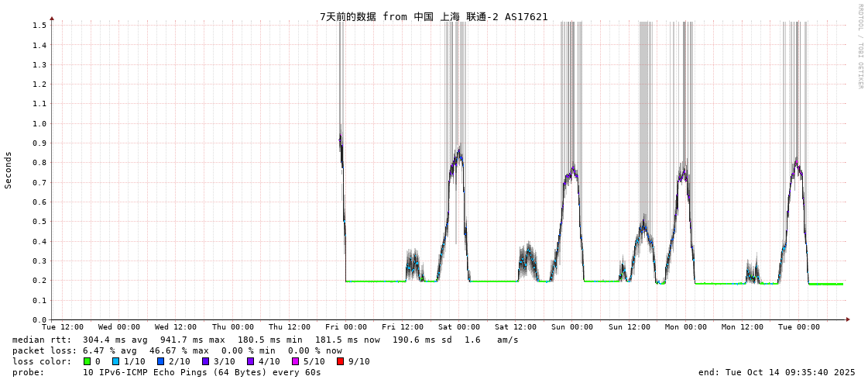Click the 0.2 y-axis value
Viewport: 868px width, 383px height.
(39, 281)
